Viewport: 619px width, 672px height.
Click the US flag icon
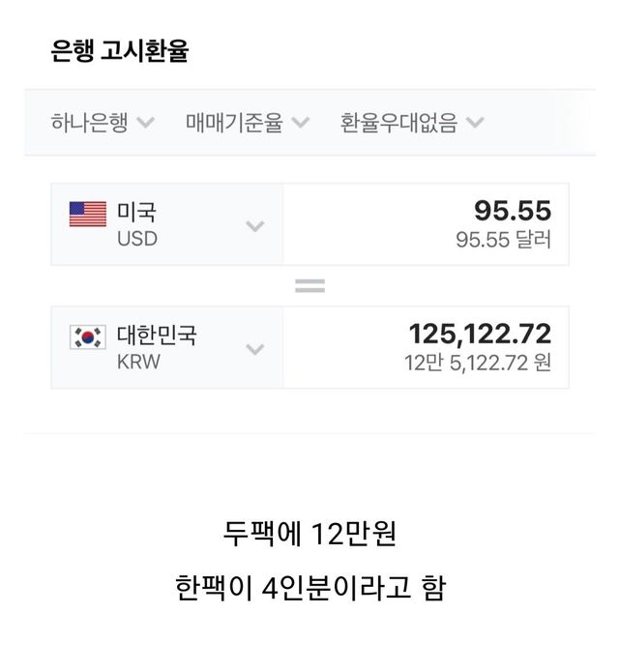click(88, 214)
